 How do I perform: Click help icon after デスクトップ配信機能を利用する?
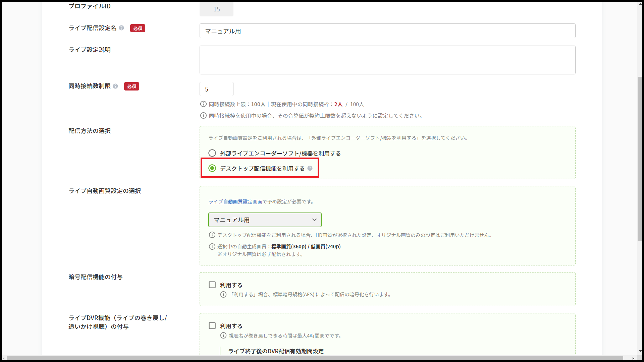(x=310, y=168)
